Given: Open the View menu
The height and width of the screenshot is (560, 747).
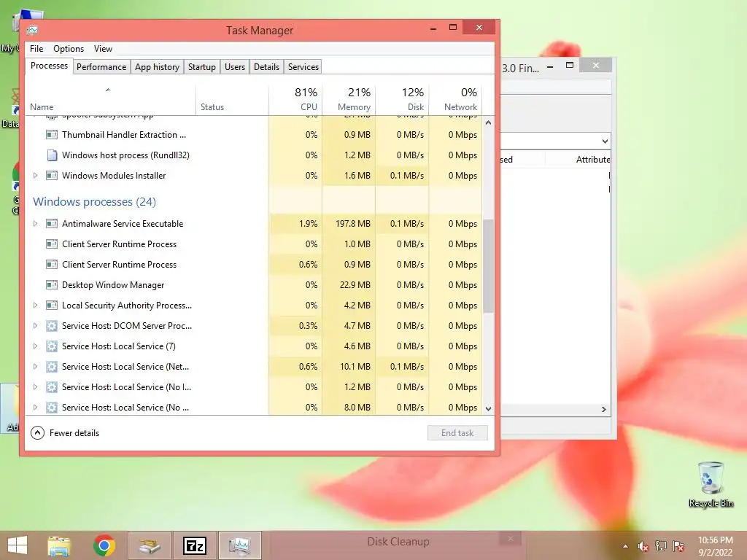Looking at the screenshot, I should 103,49.
